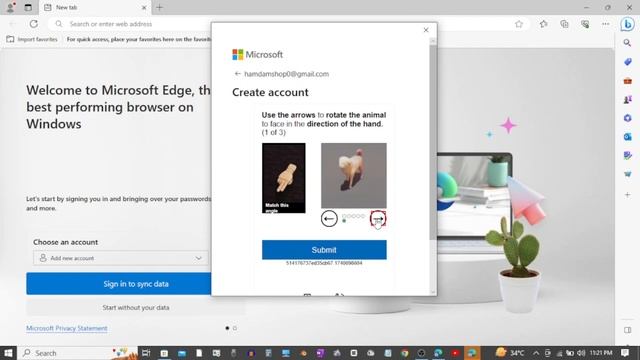
Task: Open the Outlook icon in Edge sidebar
Action: [627, 137]
